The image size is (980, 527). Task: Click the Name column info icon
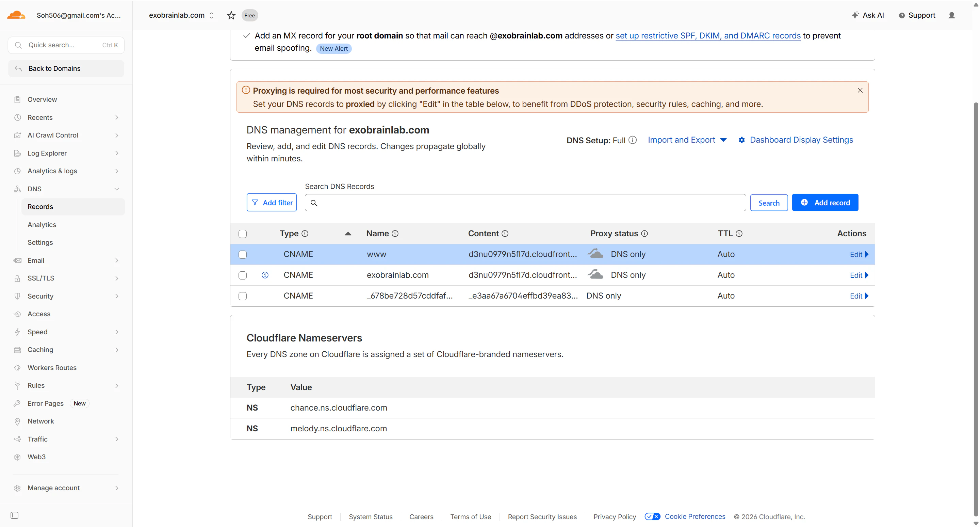click(395, 234)
